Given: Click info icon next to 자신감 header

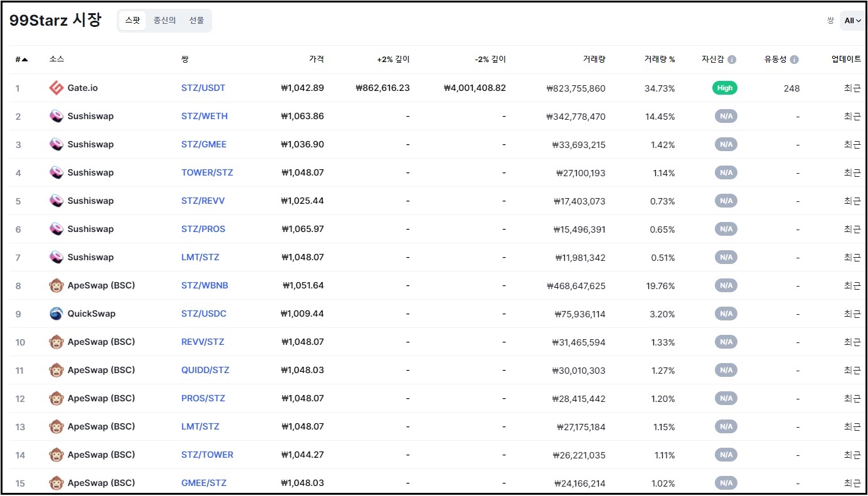Looking at the screenshot, I should (732, 60).
